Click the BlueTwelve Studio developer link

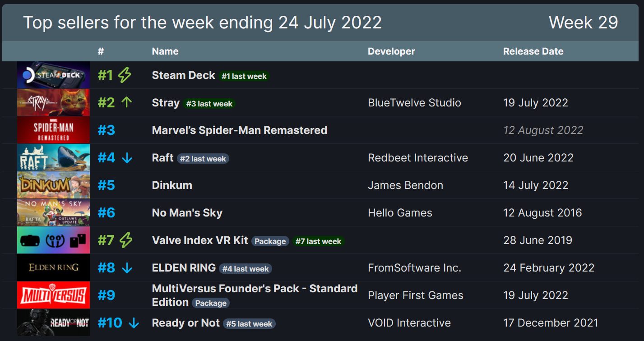coord(414,103)
